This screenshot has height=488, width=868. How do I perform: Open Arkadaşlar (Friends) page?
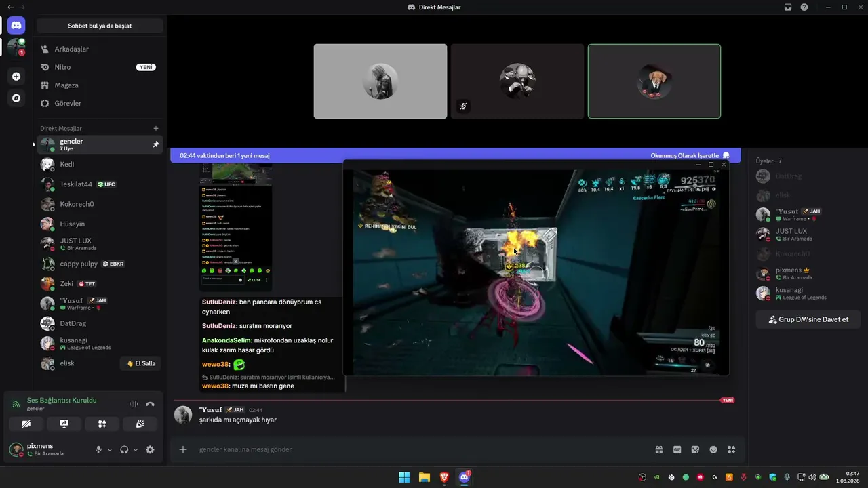pos(100,49)
